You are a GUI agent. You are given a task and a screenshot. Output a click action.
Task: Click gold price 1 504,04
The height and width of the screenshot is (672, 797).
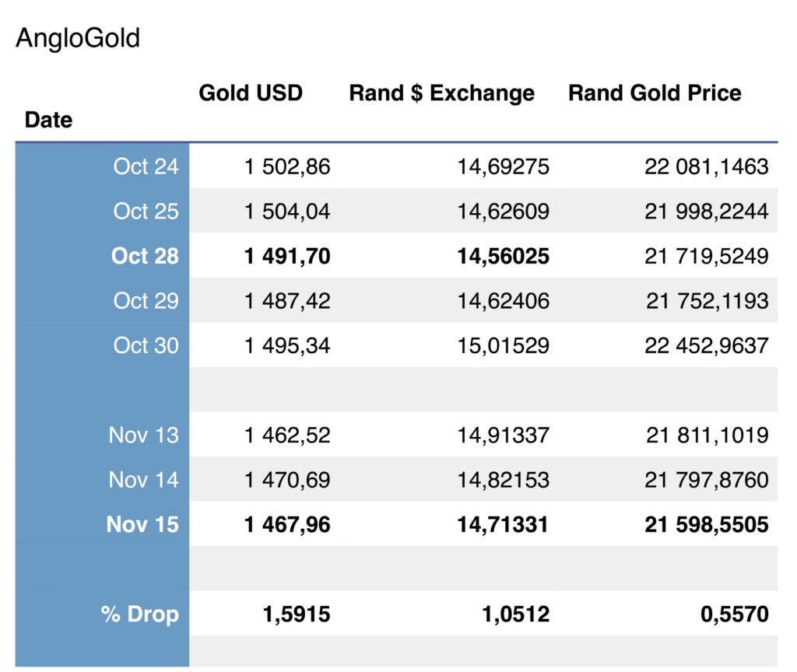287,212
